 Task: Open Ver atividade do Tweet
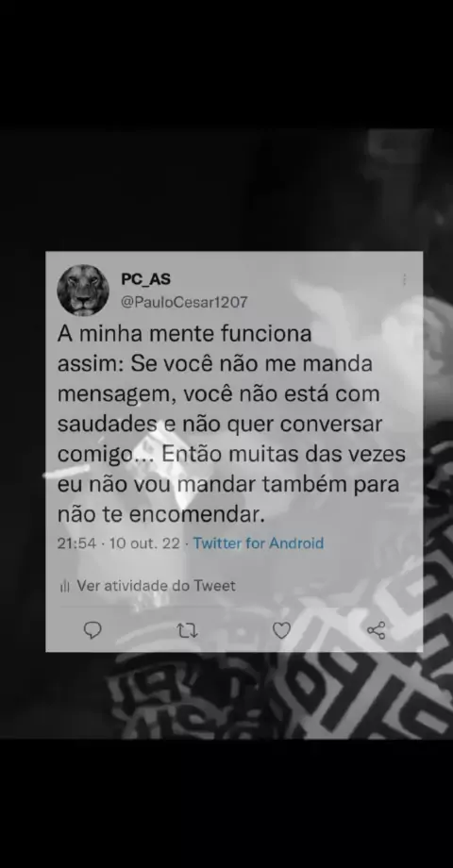pos(156,586)
